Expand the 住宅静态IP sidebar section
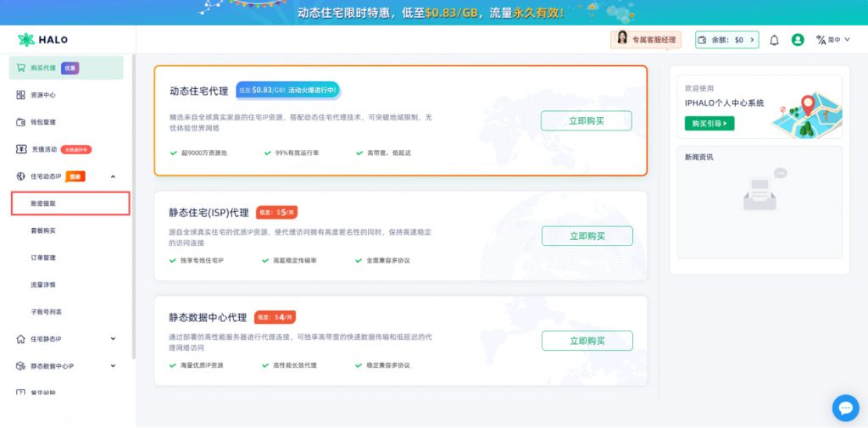Viewport: 868px width, 428px height. click(x=114, y=339)
